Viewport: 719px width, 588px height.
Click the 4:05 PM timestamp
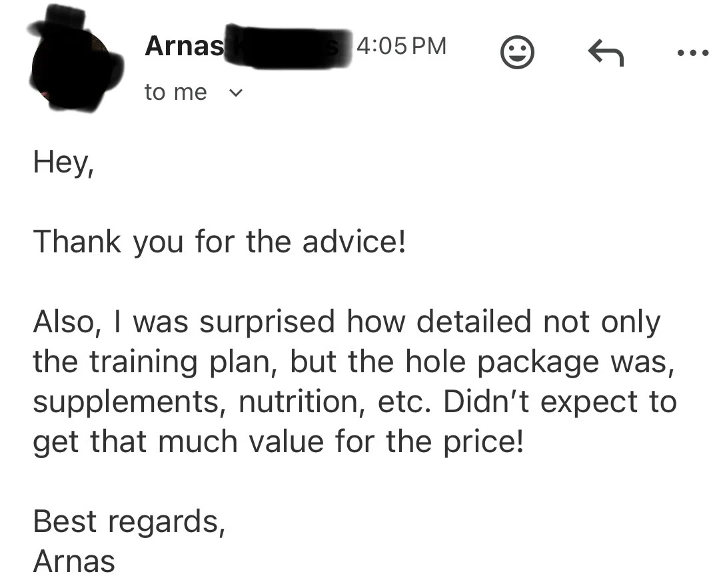pos(401,47)
